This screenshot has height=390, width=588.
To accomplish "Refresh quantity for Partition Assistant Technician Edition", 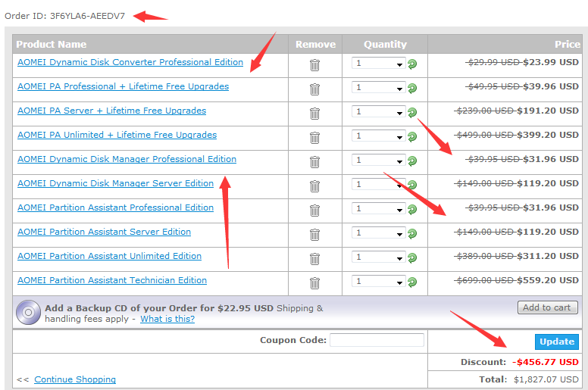I will pos(412,282).
